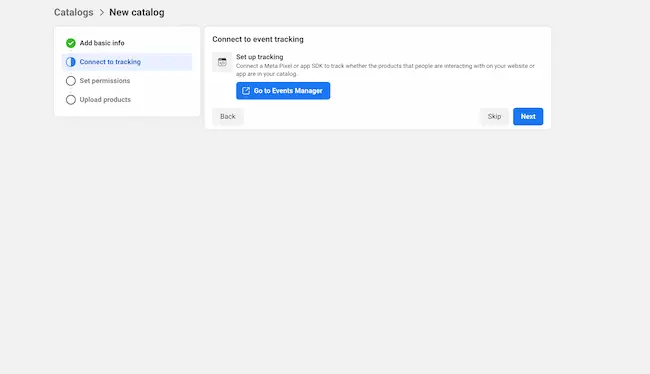This screenshot has height=374, width=650.
Task: Click the Set up tracking browser icon
Action: [x=222, y=62]
